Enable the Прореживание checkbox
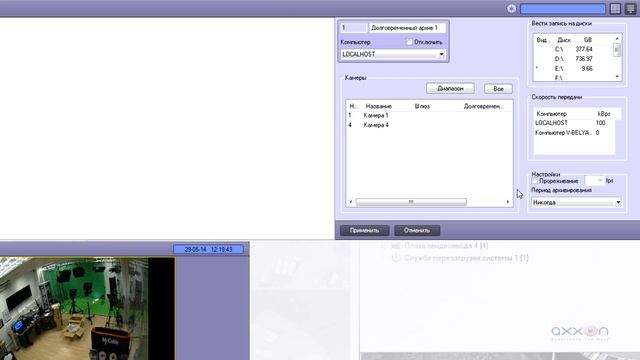640x360 pixels. pos(535,180)
